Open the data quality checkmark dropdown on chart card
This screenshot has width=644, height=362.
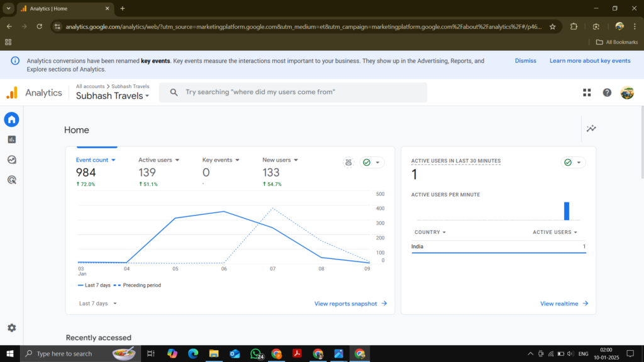tap(372, 163)
